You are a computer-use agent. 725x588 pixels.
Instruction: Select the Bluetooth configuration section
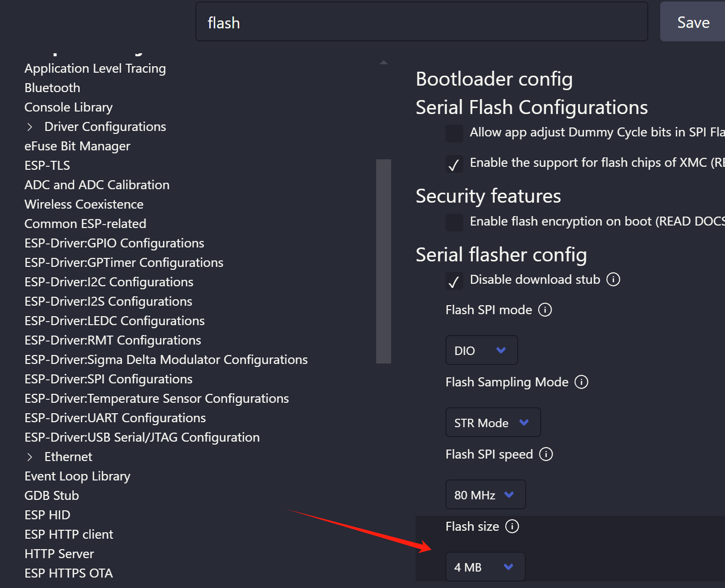tap(52, 88)
